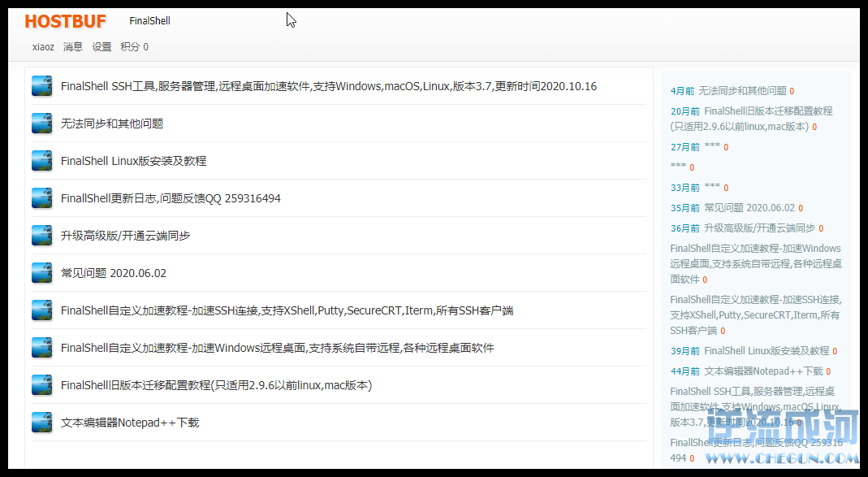Select avatar beside FinalShell旧版本迁移配置教程 thread
The image size is (868, 477).
click(x=41, y=385)
